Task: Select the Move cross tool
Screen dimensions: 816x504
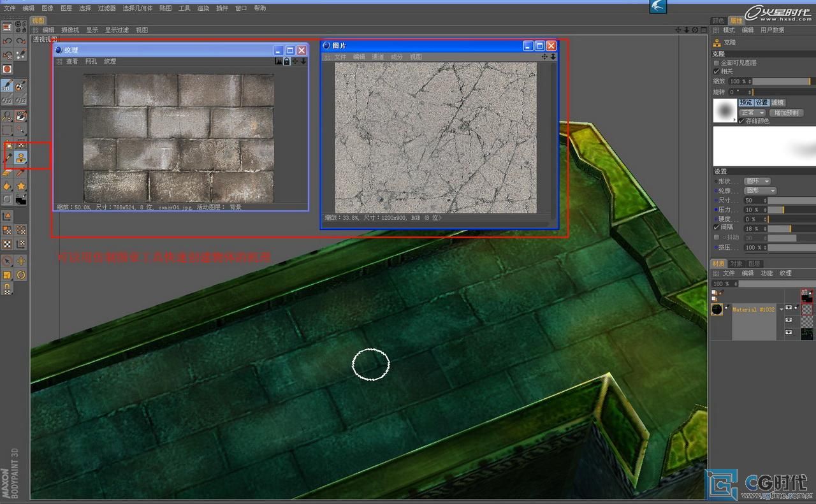Action: [21, 261]
